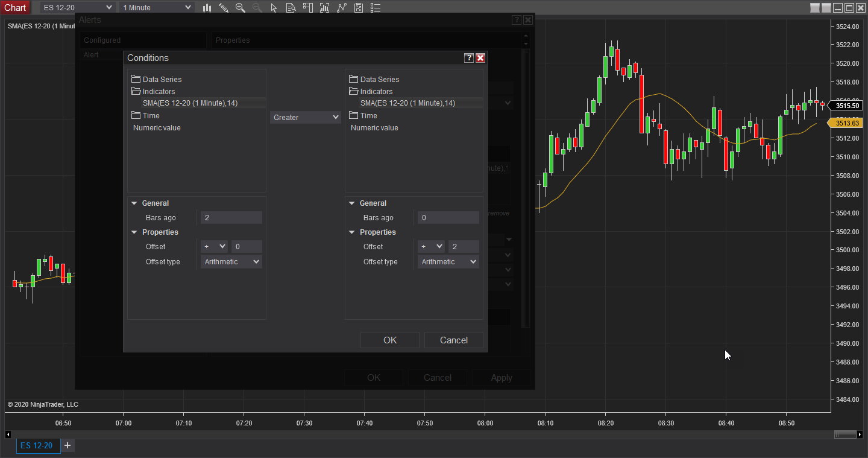
Task: Cancel the Conditions dialog
Action: (x=454, y=340)
